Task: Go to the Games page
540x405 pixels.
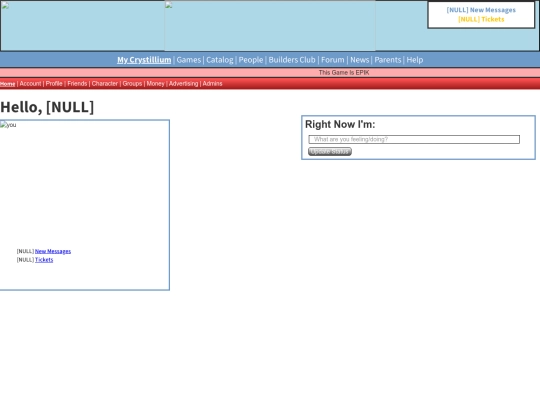Action: 189,60
